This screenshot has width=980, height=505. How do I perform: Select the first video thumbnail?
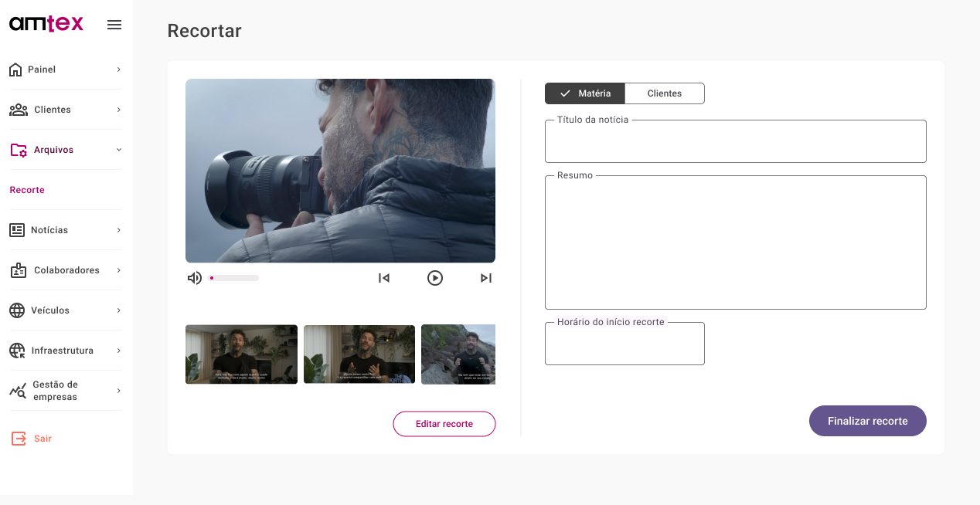[x=241, y=354]
